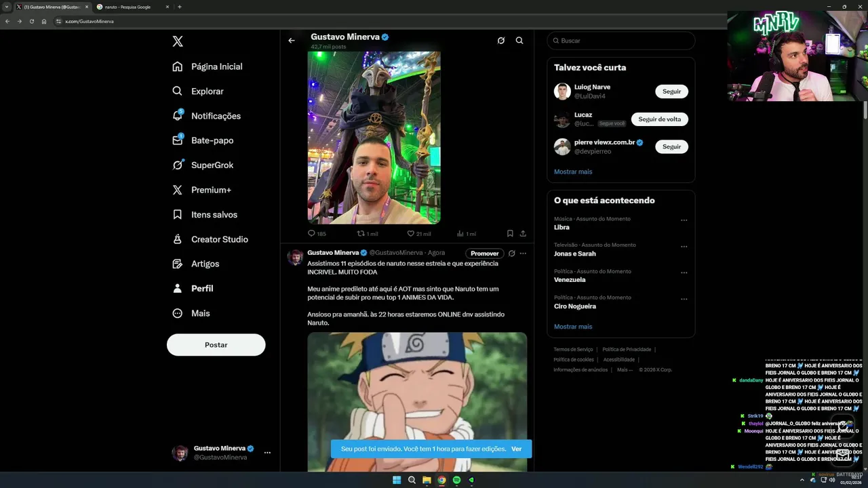Click the Creator Studio icon

[178, 239]
